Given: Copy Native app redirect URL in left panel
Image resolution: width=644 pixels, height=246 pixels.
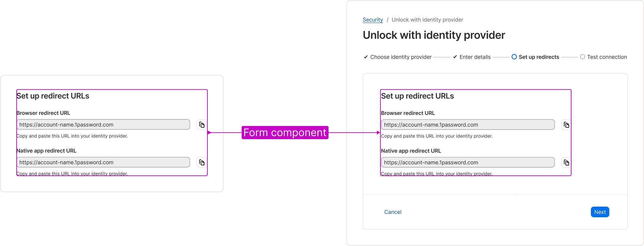Looking at the screenshot, I should tap(202, 162).
